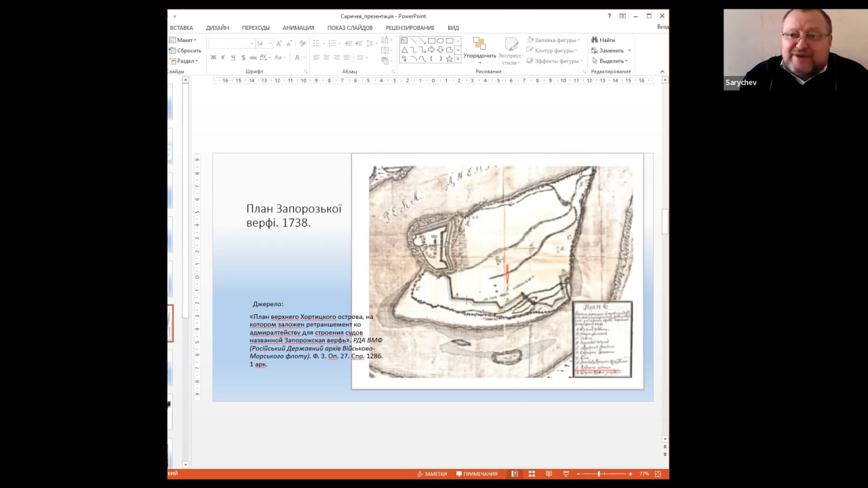Open the Select (Выделить) dropdown
Viewport: 868px width, 488px height.
tap(610, 61)
